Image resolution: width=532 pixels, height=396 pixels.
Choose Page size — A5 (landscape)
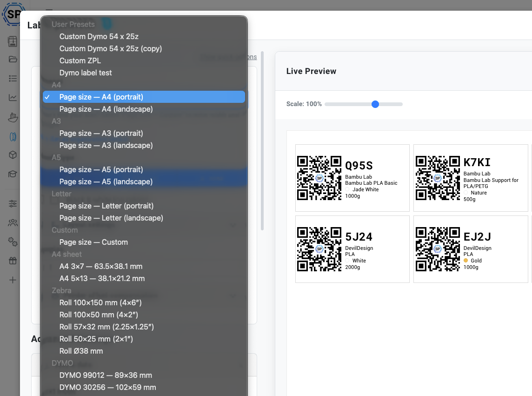[x=144, y=181]
